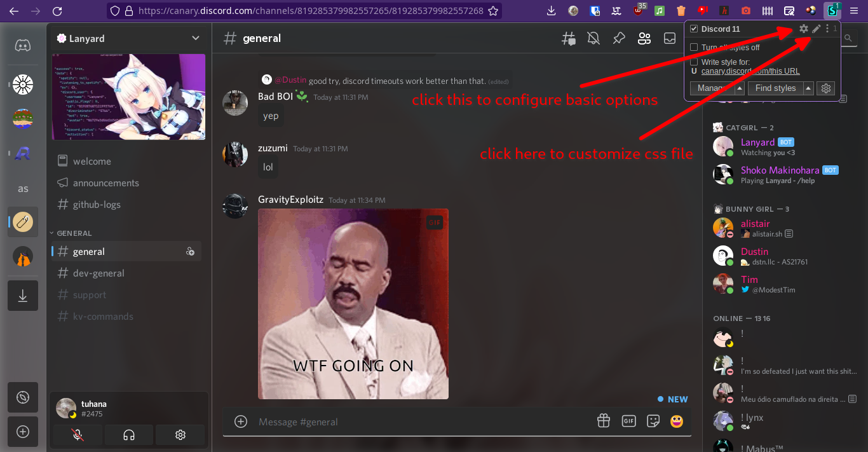
Task: Attach a file with the plus icon
Action: [x=241, y=421]
